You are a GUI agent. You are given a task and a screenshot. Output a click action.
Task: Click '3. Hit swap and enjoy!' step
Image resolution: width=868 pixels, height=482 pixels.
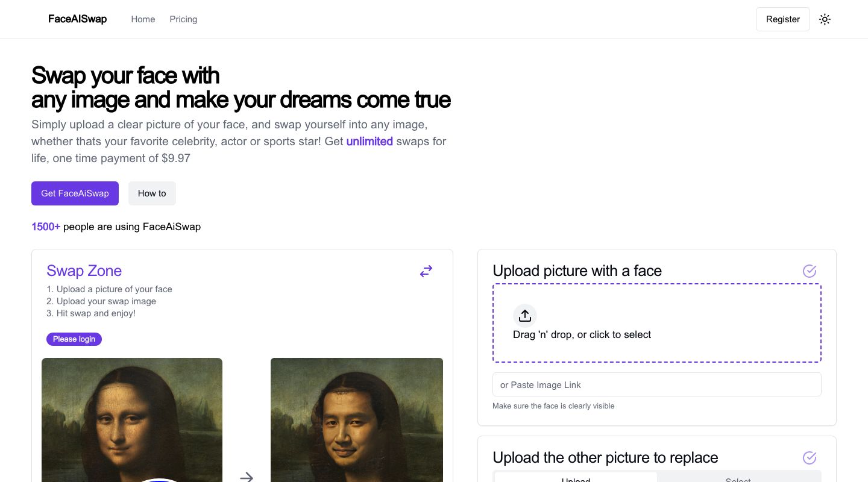click(91, 313)
